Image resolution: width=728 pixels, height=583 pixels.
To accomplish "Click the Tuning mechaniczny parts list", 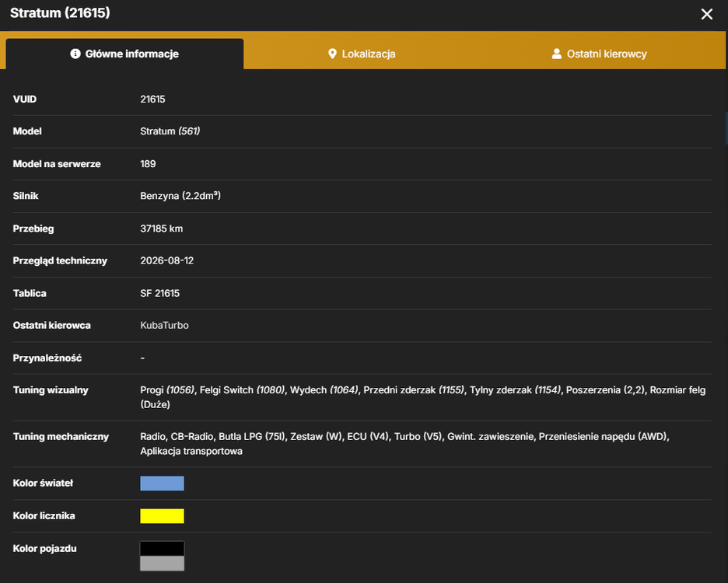I will tap(405, 444).
